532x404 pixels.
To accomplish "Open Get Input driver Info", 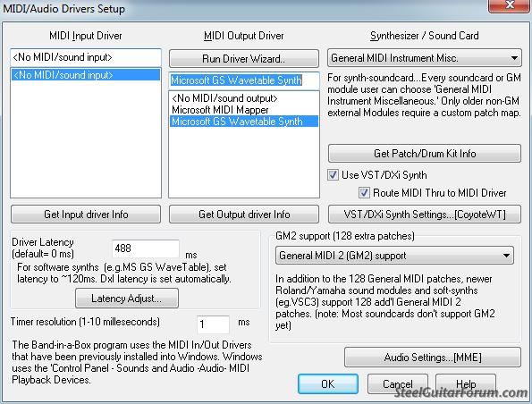I will pyautogui.click(x=86, y=214).
